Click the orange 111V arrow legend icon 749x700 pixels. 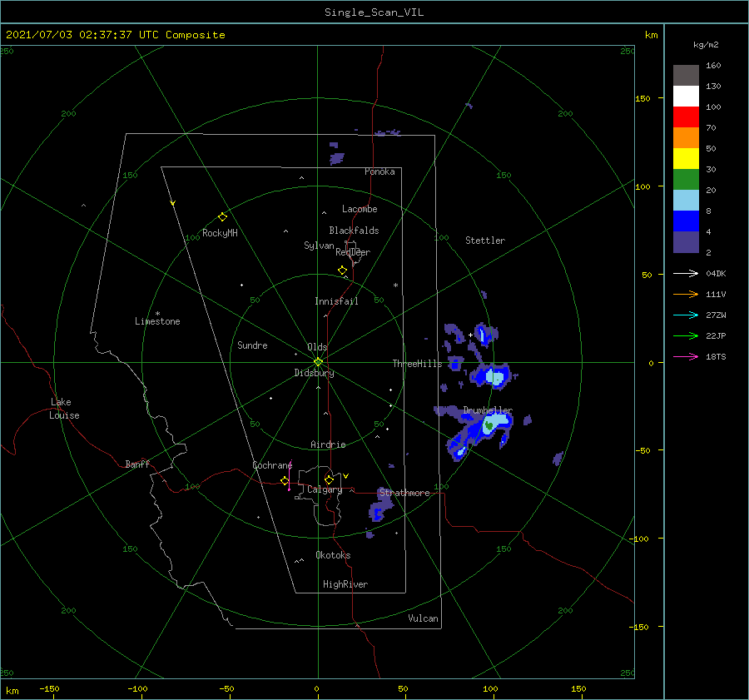coord(686,295)
